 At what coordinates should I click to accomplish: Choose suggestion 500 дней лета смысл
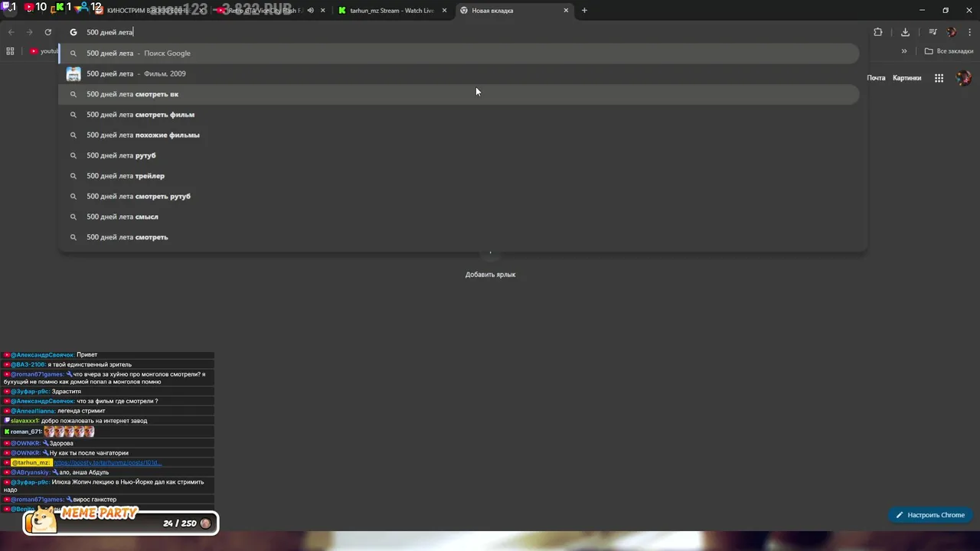(459, 217)
